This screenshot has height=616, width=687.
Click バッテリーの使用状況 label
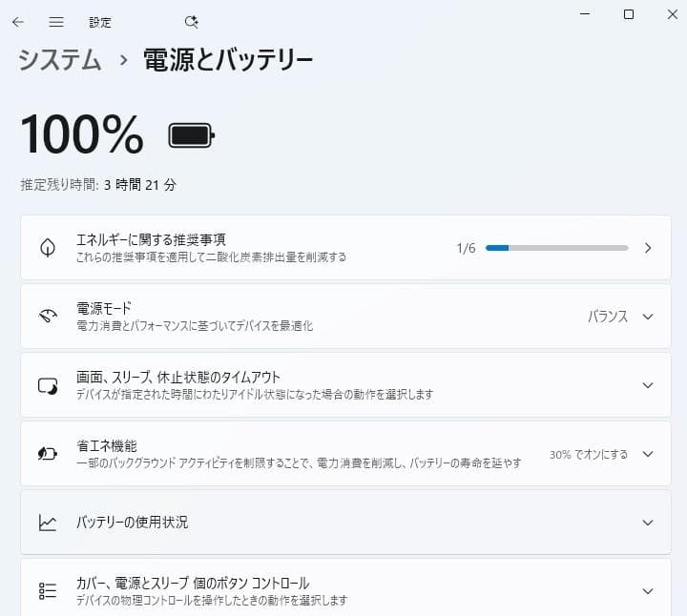click(133, 522)
